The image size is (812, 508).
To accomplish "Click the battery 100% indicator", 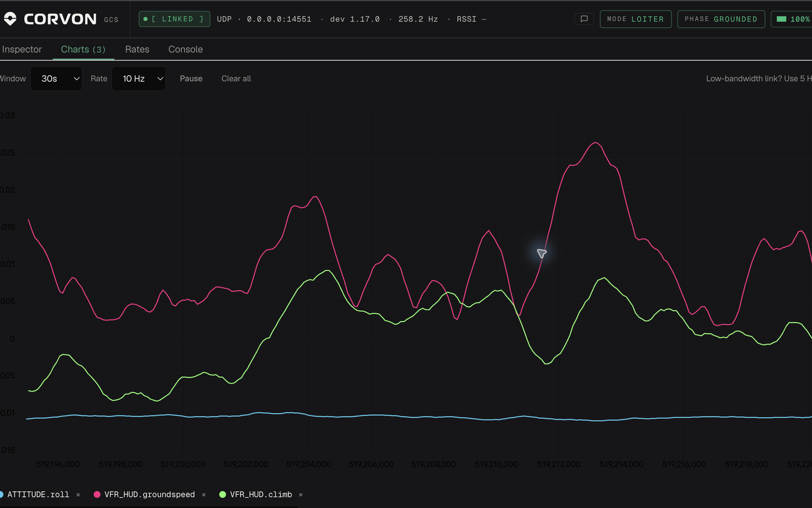I will click(x=793, y=19).
